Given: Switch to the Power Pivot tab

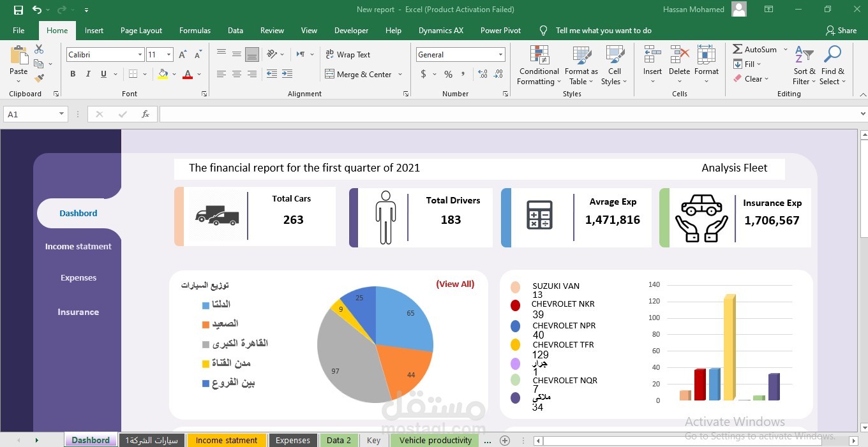Looking at the screenshot, I should point(500,30).
